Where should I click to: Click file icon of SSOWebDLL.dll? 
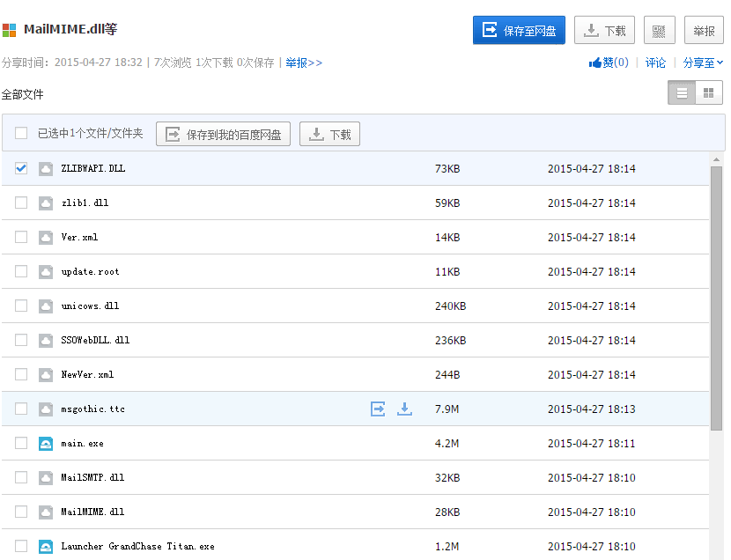46,341
